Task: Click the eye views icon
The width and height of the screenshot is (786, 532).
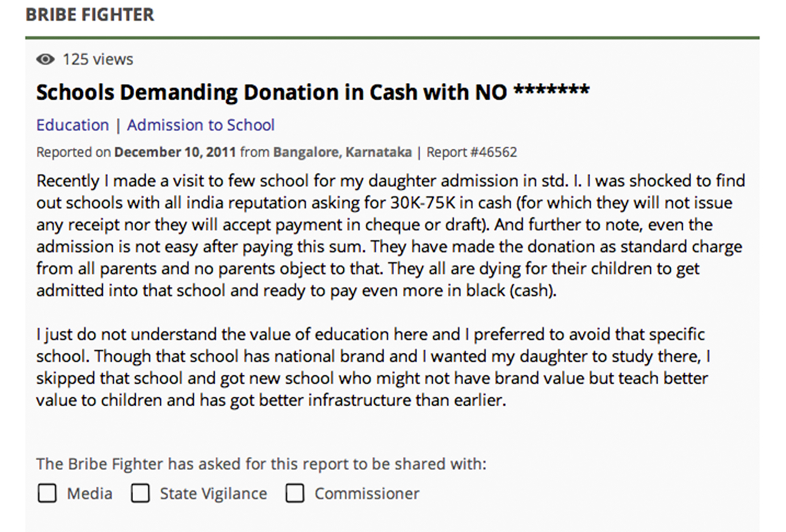Action: click(x=46, y=59)
